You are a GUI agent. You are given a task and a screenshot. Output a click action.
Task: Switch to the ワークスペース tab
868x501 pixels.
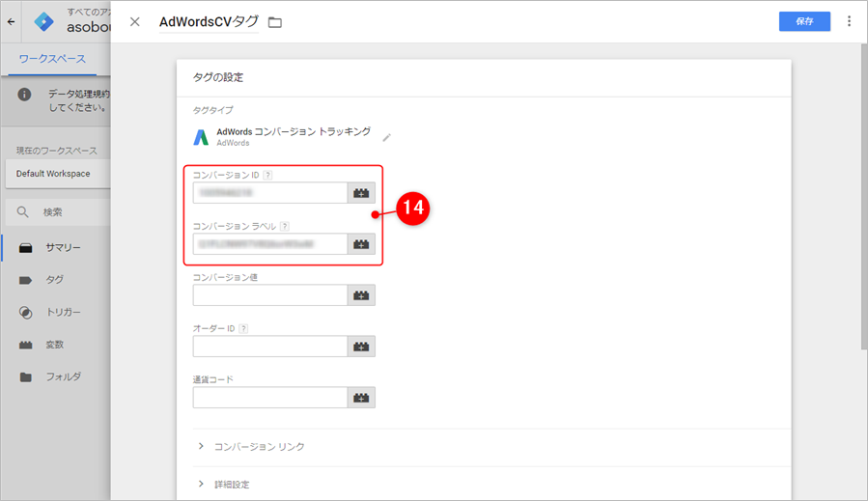52,59
